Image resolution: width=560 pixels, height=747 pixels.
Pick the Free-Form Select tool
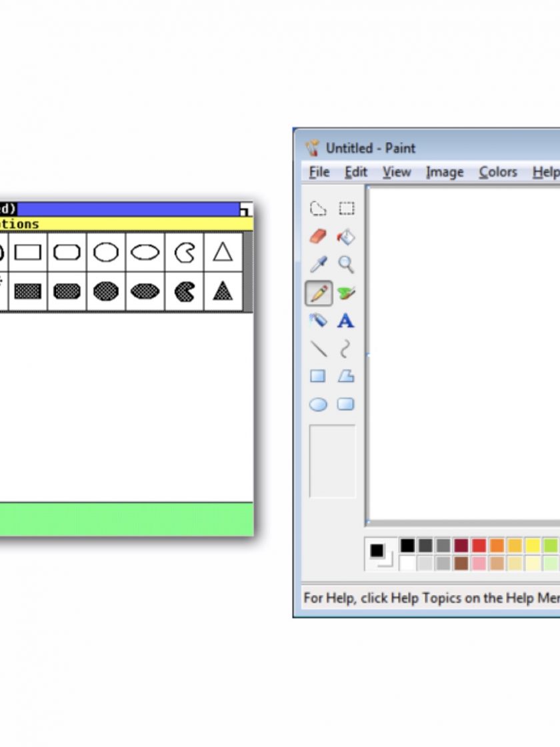tap(319, 209)
